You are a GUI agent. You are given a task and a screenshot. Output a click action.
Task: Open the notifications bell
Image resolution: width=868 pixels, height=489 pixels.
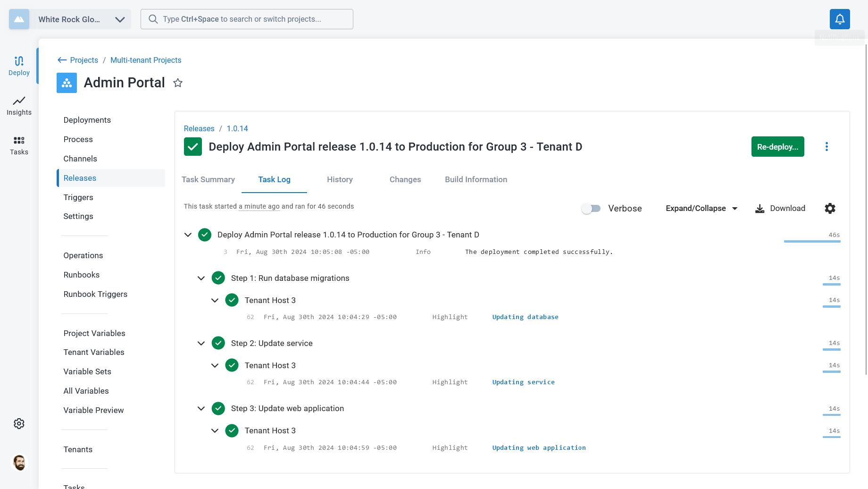coord(840,19)
